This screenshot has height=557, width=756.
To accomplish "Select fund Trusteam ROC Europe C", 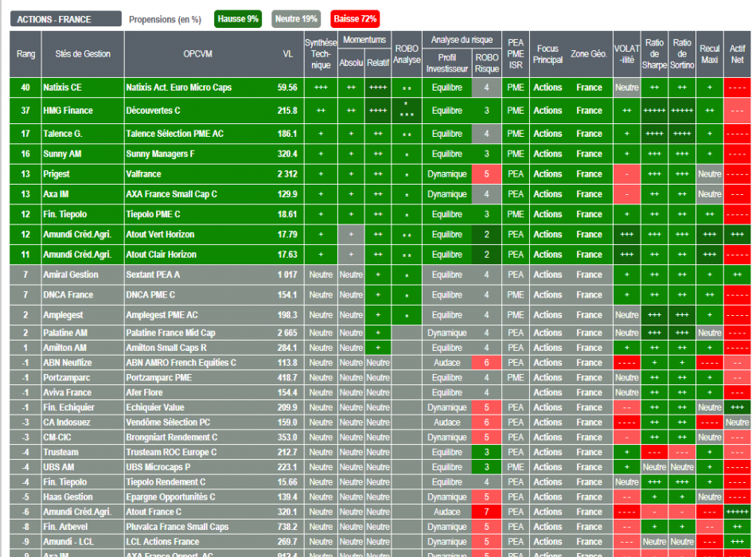I will click(171, 452).
